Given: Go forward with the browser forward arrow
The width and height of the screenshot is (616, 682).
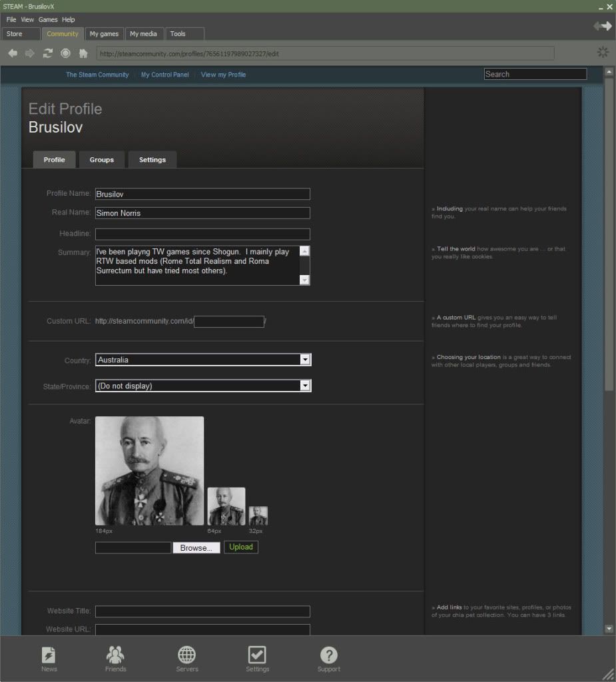Looking at the screenshot, I should click(x=29, y=53).
